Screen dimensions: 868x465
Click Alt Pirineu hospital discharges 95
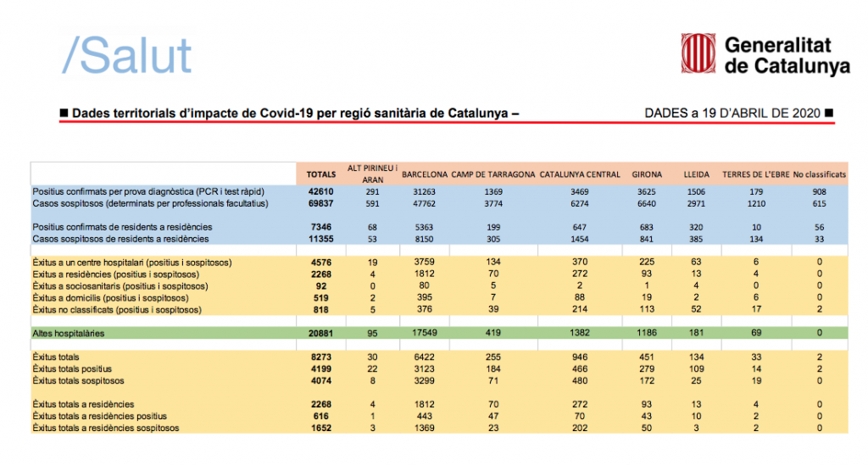373,334
